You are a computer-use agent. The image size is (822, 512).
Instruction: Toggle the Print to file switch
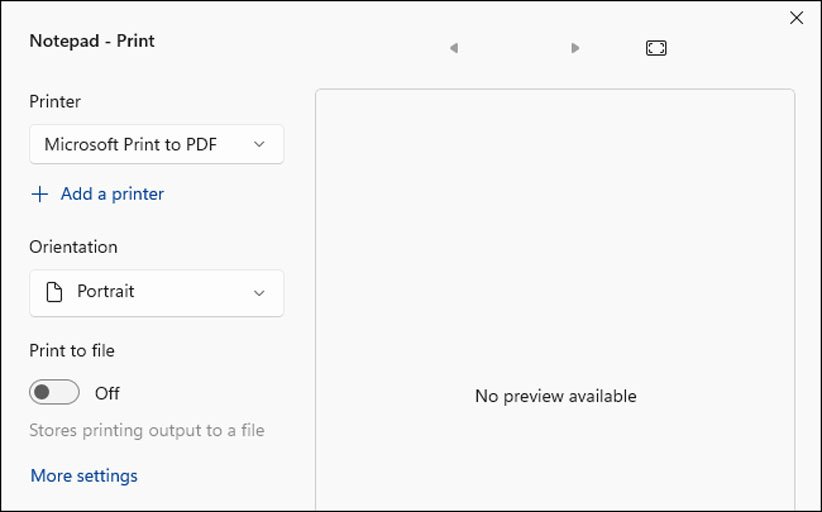[54, 393]
